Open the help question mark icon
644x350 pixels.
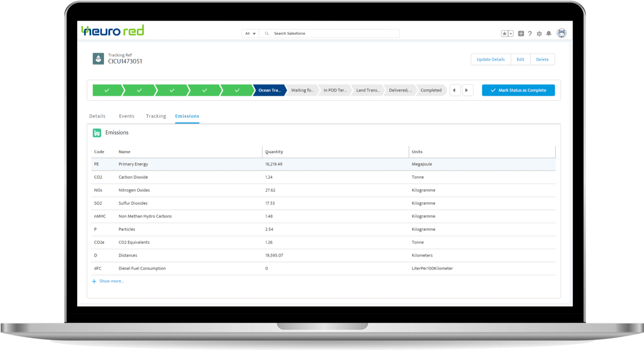[x=530, y=34]
